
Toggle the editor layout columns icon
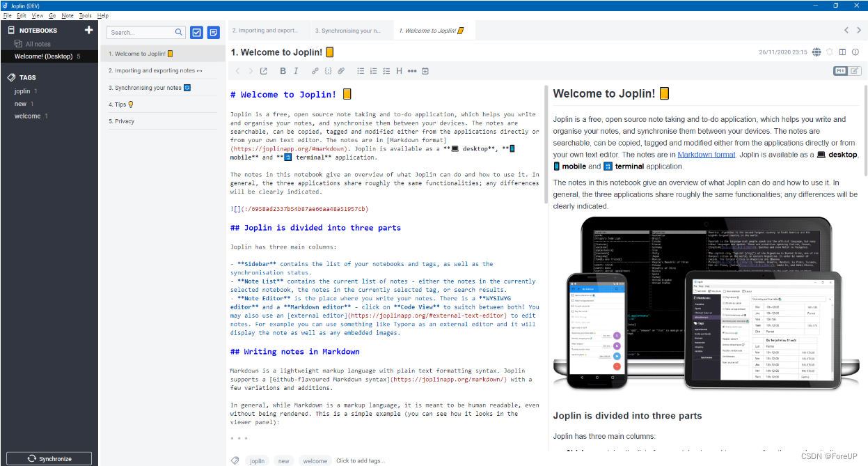click(842, 52)
